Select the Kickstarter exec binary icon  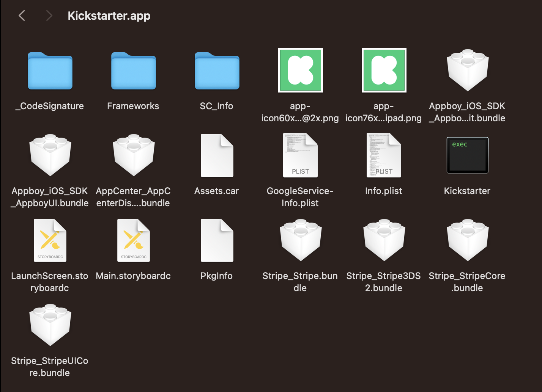point(468,155)
